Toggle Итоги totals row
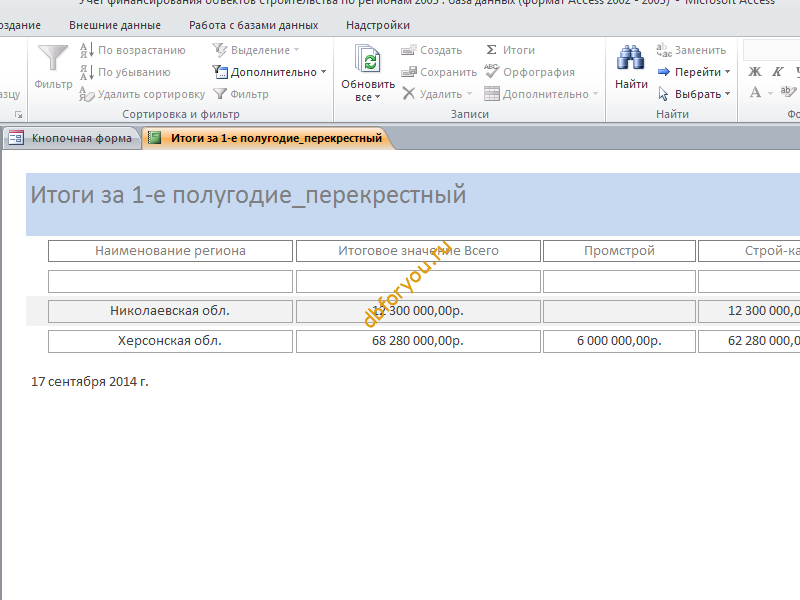This screenshot has width=800, height=600. (510, 50)
